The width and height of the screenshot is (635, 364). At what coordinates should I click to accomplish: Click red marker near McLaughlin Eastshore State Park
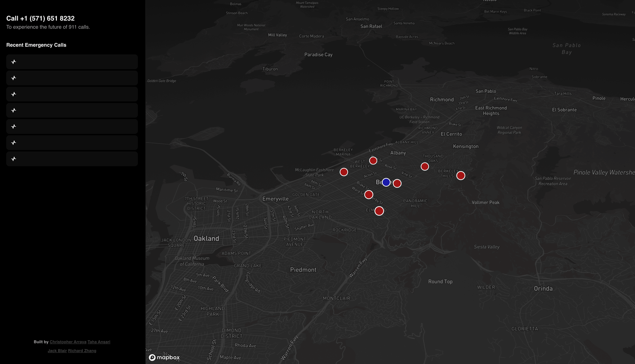pos(344,172)
